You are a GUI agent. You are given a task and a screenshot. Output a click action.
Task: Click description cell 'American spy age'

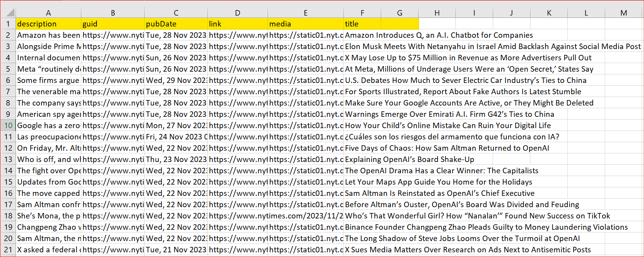pos(48,114)
